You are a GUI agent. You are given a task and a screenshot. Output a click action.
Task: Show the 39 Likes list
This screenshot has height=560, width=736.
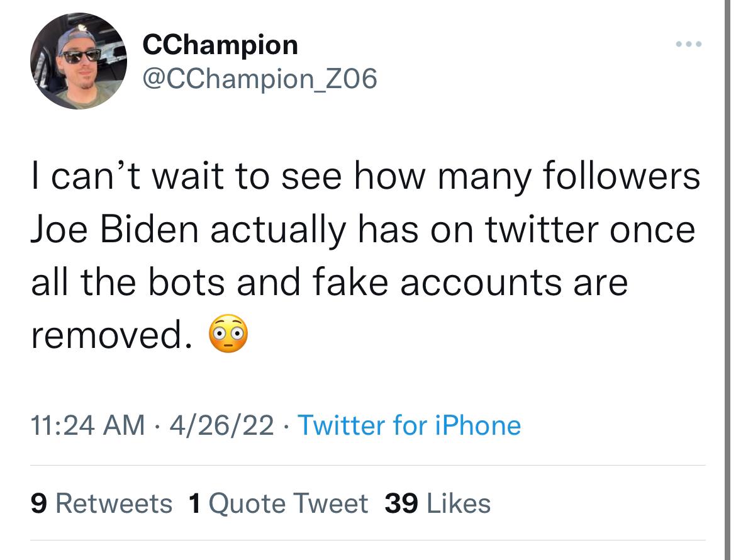click(437, 503)
